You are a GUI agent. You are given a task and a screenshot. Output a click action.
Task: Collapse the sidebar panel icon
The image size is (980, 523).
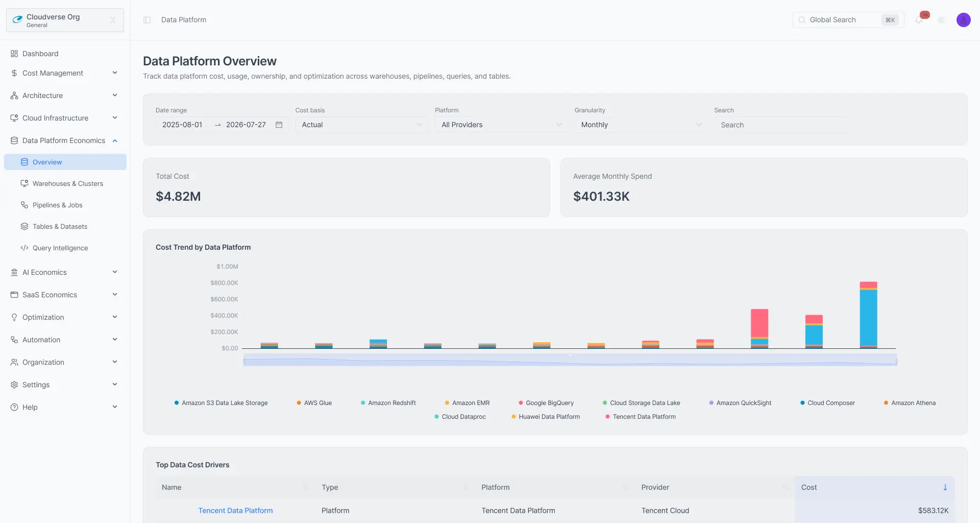pos(147,20)
